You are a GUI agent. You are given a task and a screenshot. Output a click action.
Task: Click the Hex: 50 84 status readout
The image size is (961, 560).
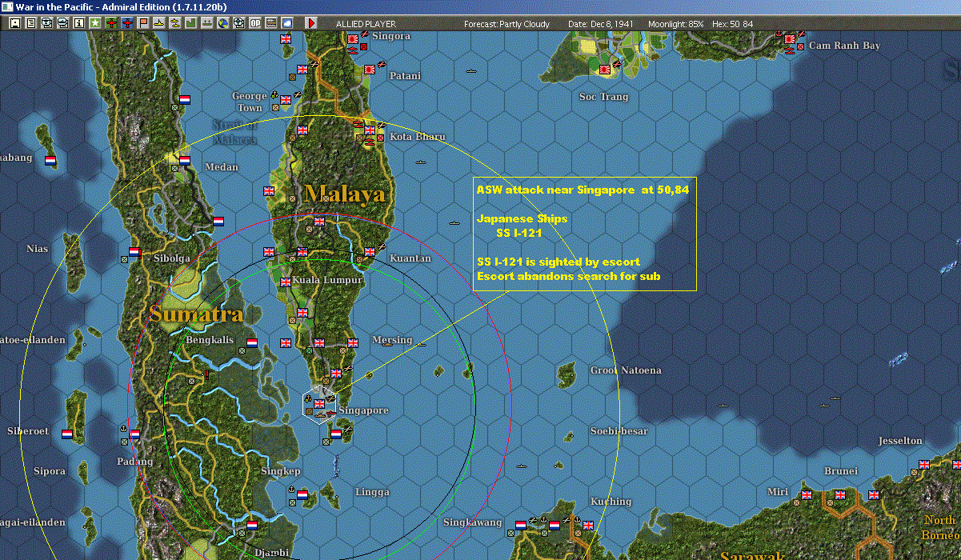(731, 24)
